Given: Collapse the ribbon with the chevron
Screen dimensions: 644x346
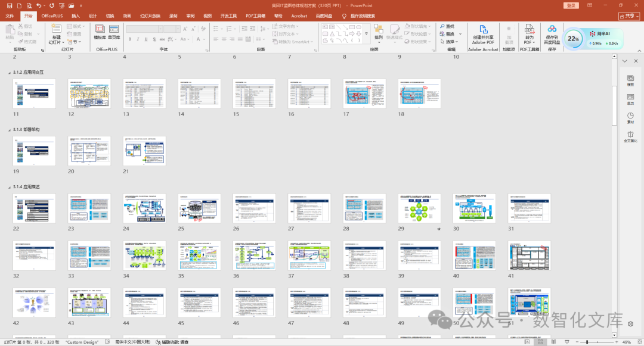Looking at the screenshot, I should 639,51.
